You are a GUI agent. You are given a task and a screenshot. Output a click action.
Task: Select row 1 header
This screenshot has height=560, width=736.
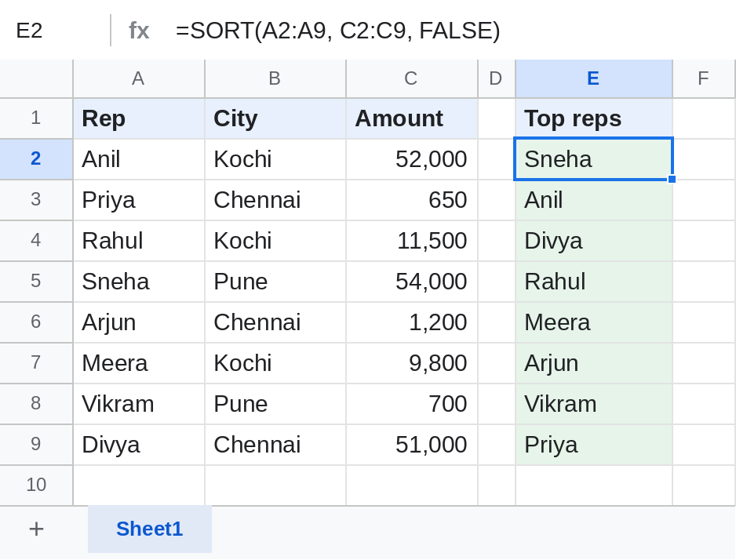(36, 118)
